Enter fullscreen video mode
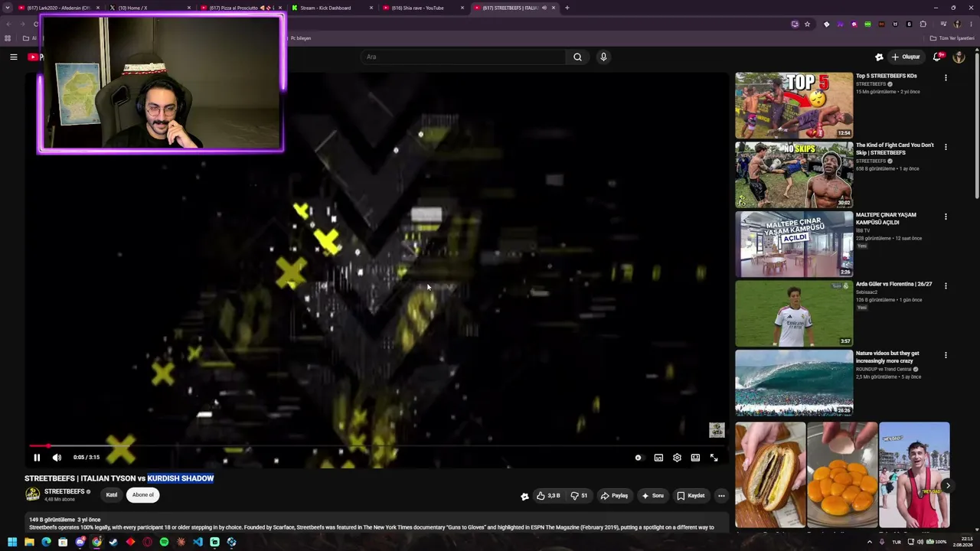The height and width of the screenshot is (551, 980). point(714,458)
